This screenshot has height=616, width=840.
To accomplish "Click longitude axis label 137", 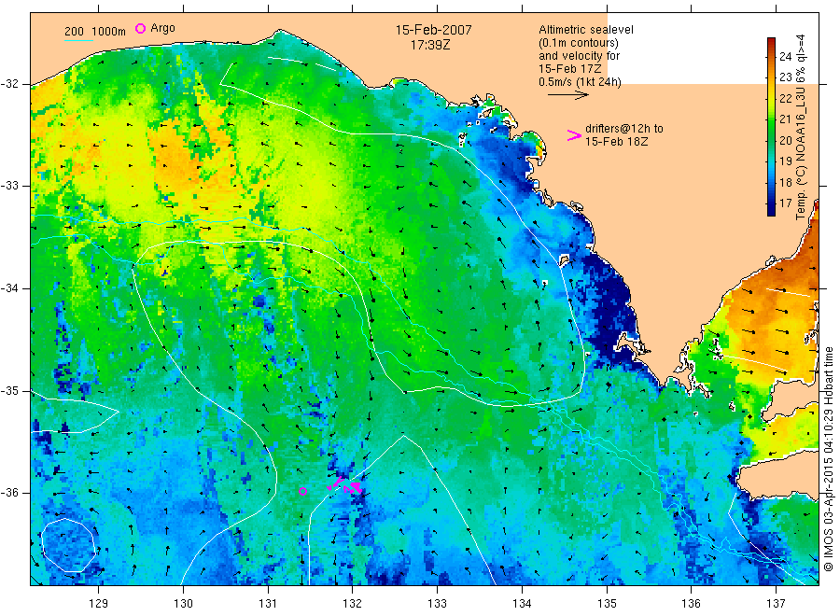I will (x=776, y=604).
